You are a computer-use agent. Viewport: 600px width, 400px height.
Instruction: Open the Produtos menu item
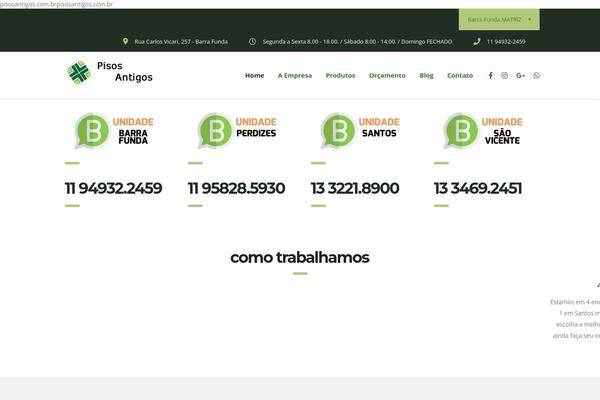[340, 75]
